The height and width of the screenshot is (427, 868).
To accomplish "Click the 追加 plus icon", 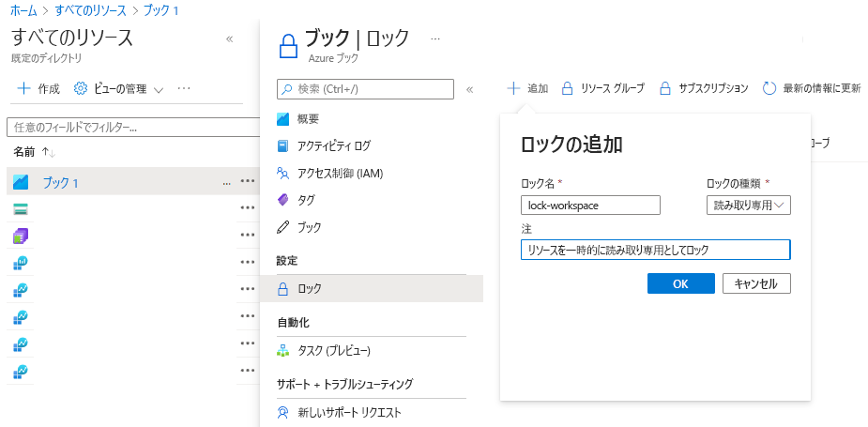I will (x=513, y=88).
